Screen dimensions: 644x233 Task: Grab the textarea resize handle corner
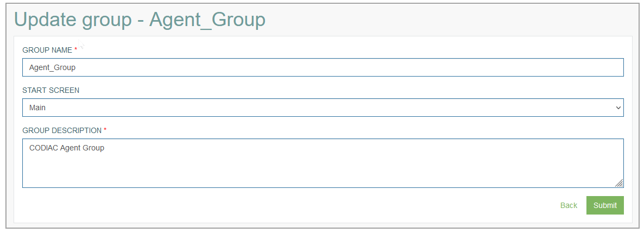[619, 183]
